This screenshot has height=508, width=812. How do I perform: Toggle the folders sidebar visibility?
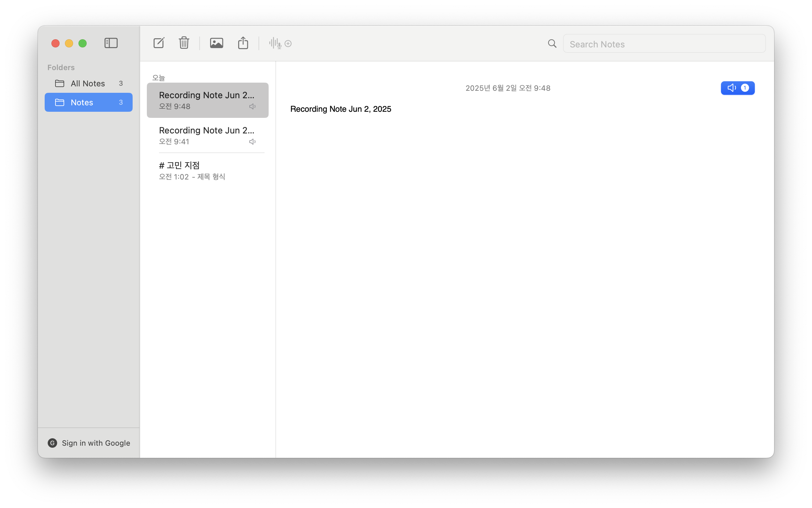[x=111, y=43]
